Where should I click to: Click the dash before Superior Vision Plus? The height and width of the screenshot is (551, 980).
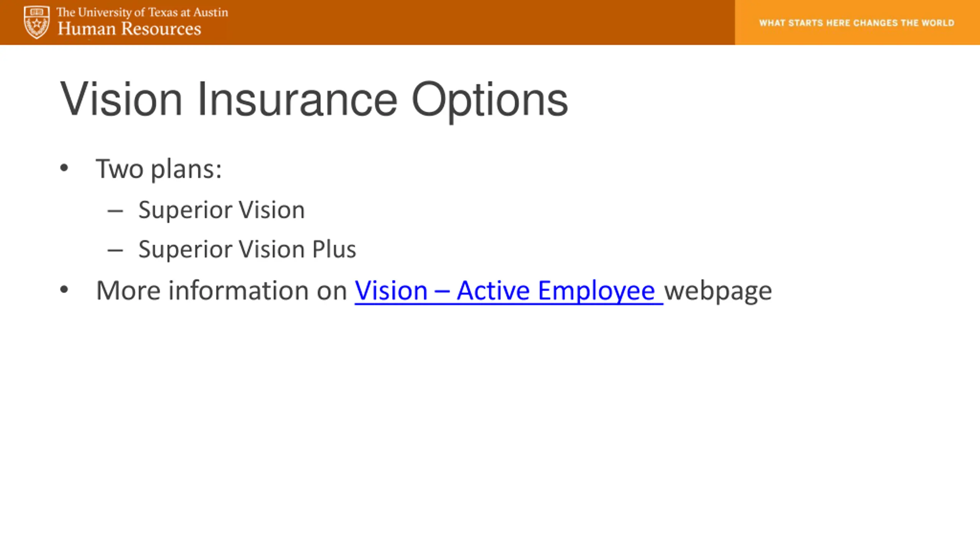115,251
